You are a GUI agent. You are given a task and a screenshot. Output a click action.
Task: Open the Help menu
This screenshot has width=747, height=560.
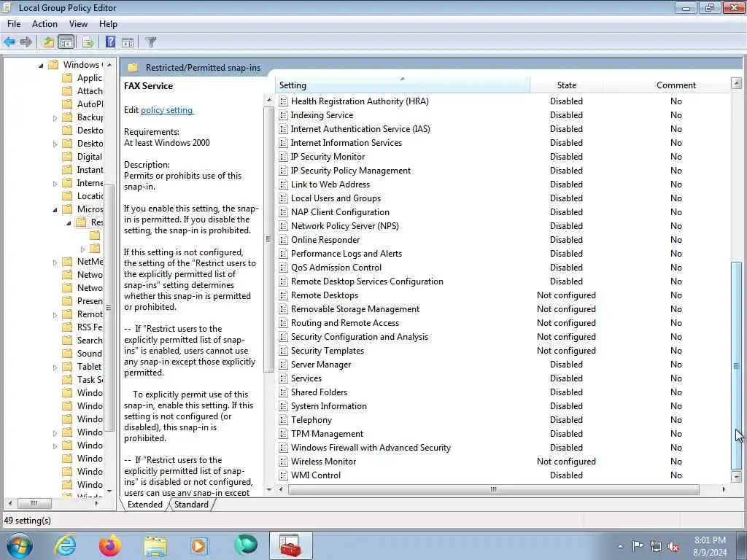pos(108,24)
